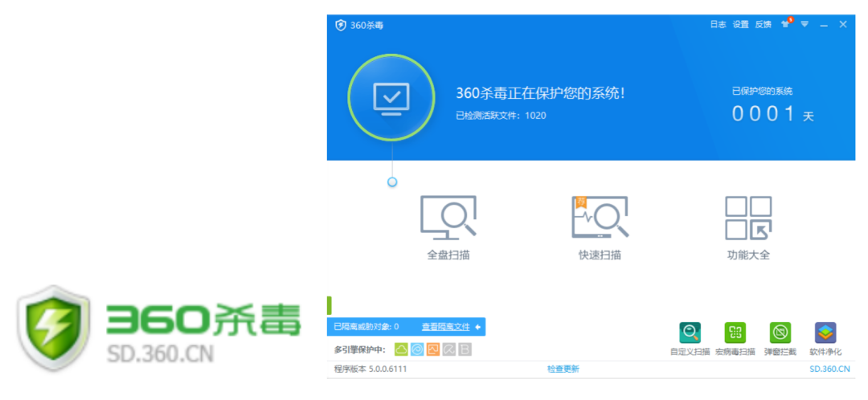
Task: Enable the greyed-out B engine
Action: (x=465, y=349)
